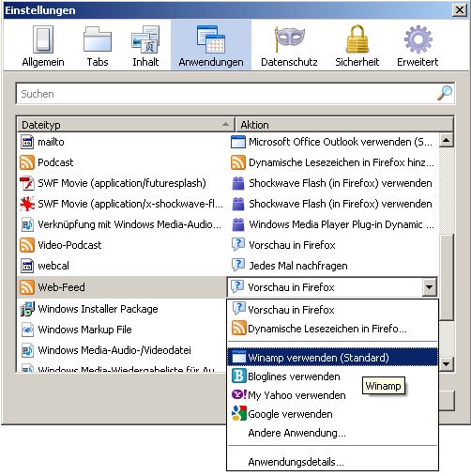The width and height of the screenshot is (471, 476).
Task: Switch to the Tabs settings pane
Action: (x=98, y=46)
